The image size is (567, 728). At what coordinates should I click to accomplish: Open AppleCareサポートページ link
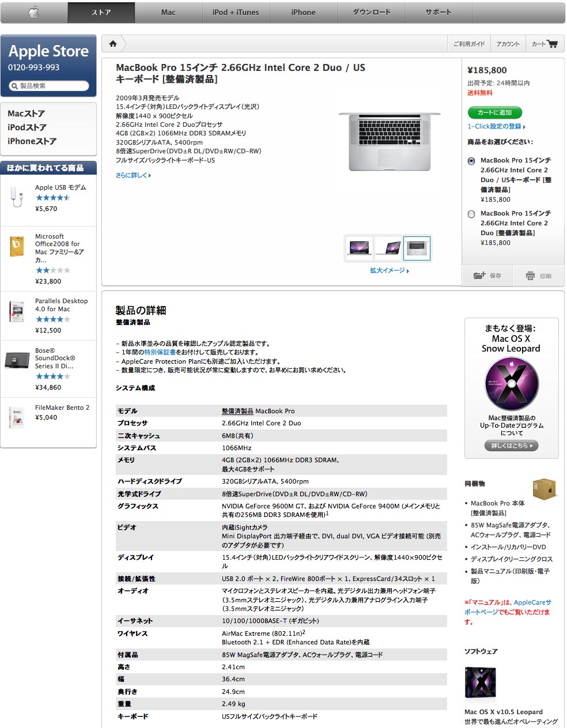click(508, 607)
